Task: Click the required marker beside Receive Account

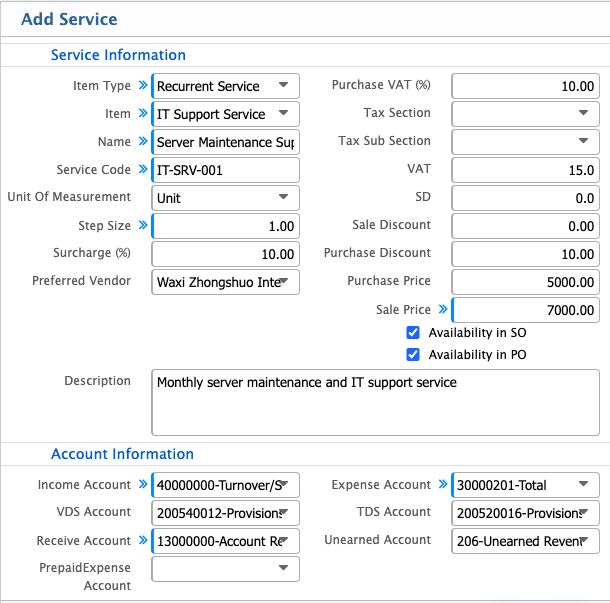Action: (143, 540)
